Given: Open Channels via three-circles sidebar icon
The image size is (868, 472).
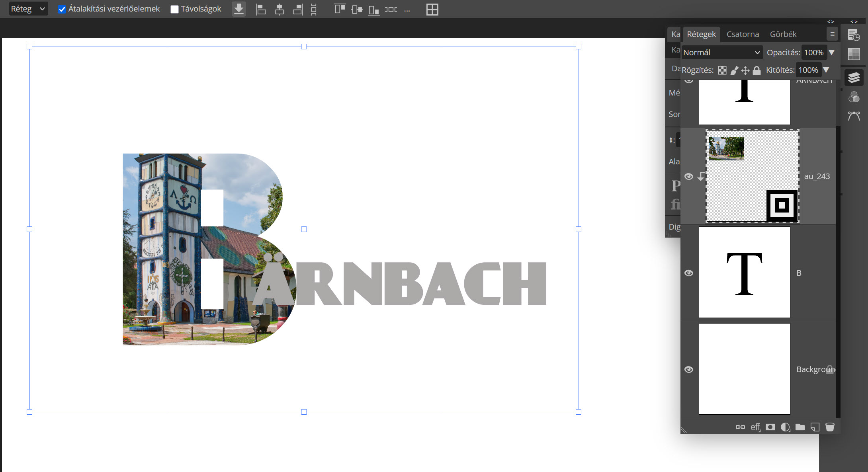Looking at the screenshot, I should [854, 97].
